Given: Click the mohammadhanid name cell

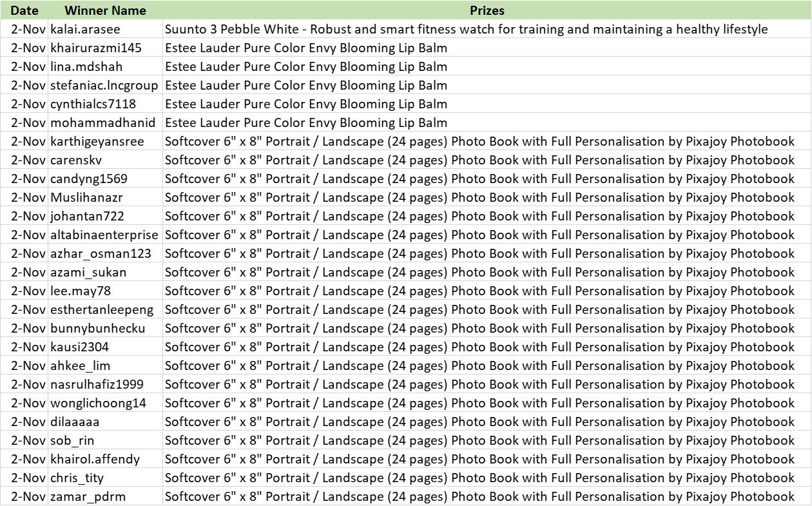Looking at the screenshot, I should click(105, 123).
